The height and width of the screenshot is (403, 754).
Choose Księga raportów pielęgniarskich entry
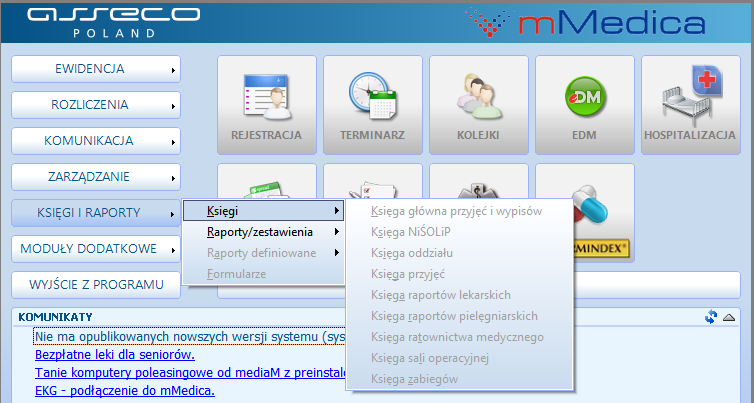coord(459,316)
